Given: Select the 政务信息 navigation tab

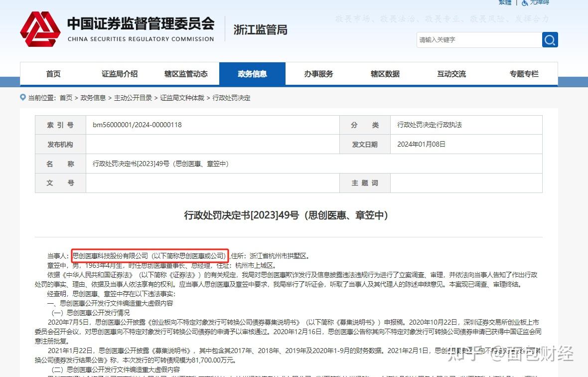Looking at the screenshot, I should (252, 74).
